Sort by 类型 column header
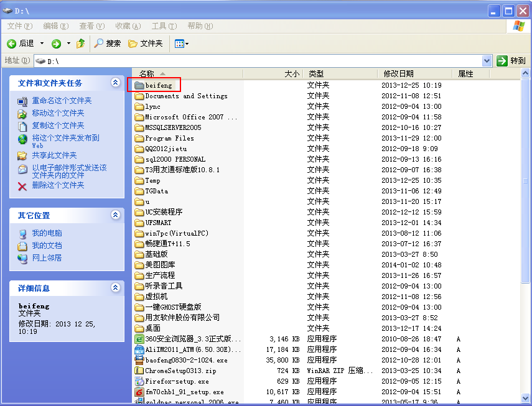This screenshot has height=406, width=532. [x=340, y=73]
